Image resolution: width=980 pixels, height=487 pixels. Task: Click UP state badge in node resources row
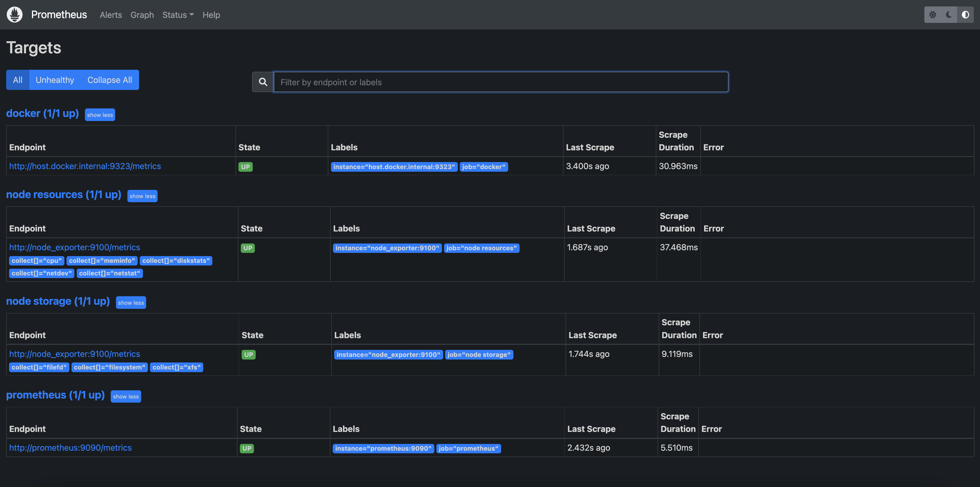[248, 248]
